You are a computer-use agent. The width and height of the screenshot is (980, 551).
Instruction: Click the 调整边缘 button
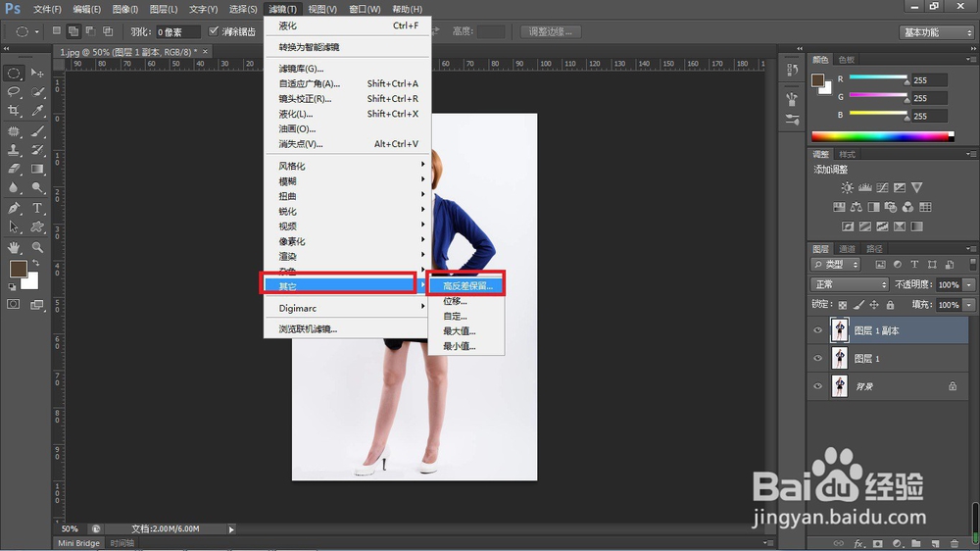(551, 32)
